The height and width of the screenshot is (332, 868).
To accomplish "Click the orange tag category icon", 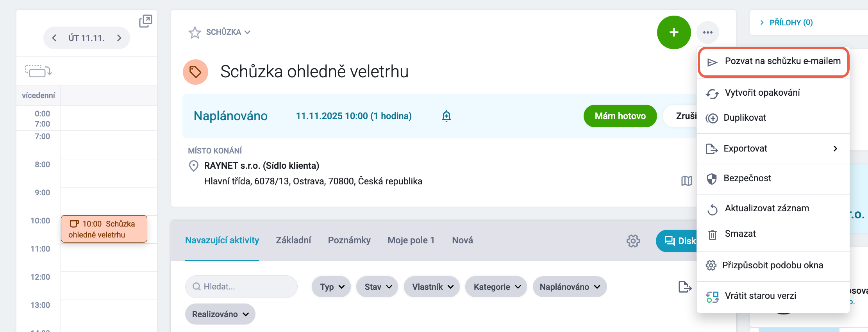I will [x=195, y=72].
